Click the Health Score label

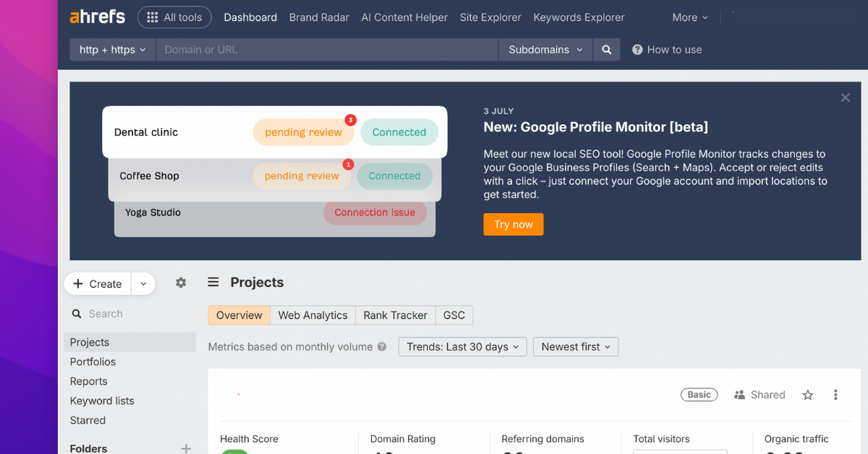[x=249, y=439]
